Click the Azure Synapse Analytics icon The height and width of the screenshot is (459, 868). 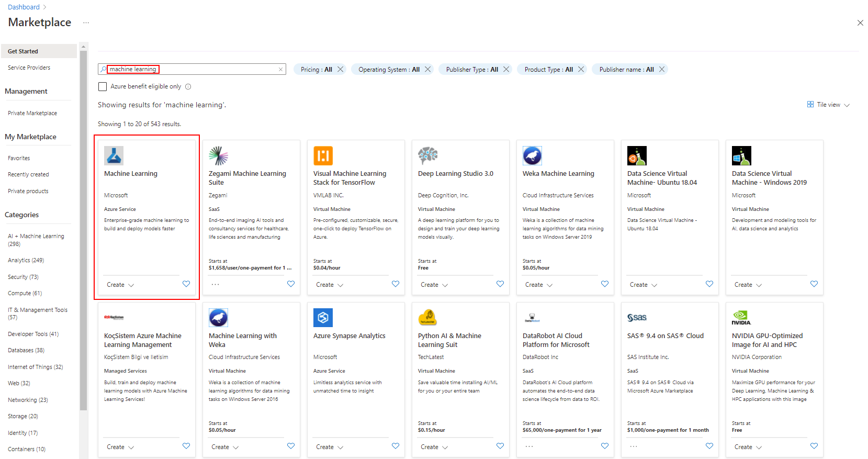click(x=323, y=318)
